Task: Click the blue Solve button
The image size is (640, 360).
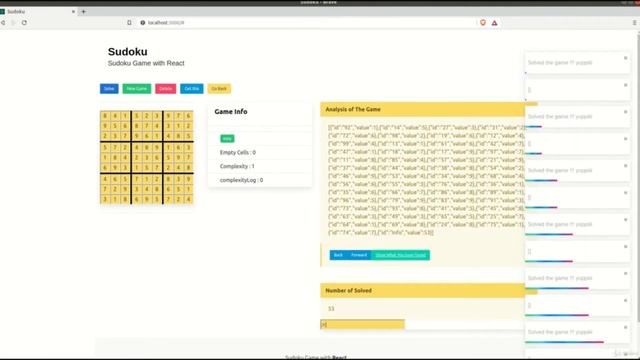Action: pyautogui.click(x=109, y=89)
